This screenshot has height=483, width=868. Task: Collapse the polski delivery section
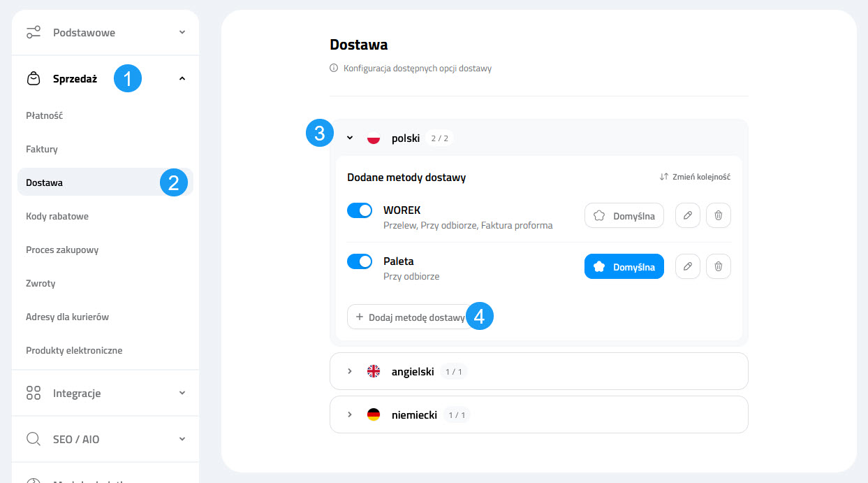click(351, 138)
